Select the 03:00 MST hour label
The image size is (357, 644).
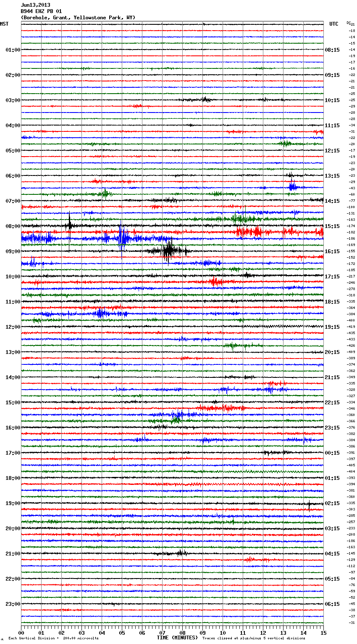point(13,100)
